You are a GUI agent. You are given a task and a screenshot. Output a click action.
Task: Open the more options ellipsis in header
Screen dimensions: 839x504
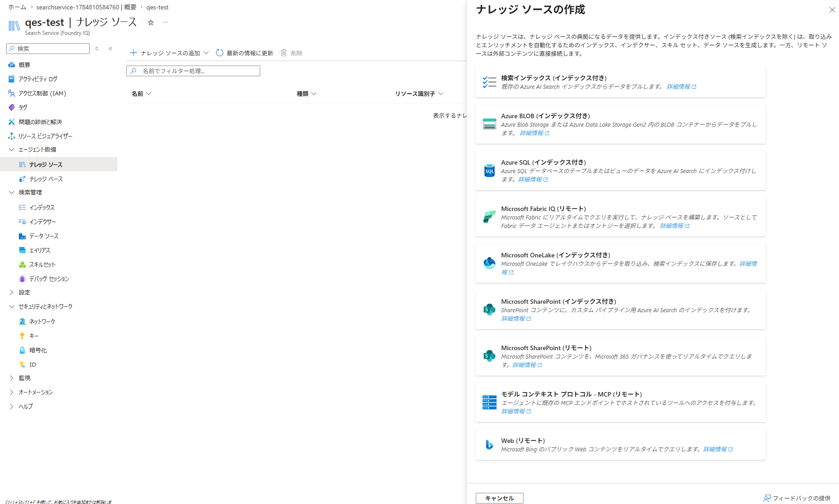click(x=165, y=22)
